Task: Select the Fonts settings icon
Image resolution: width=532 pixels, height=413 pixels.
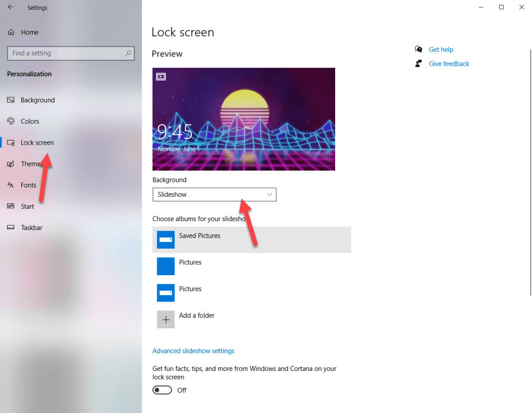Action: pyautogui.click(x=11, y=185)
